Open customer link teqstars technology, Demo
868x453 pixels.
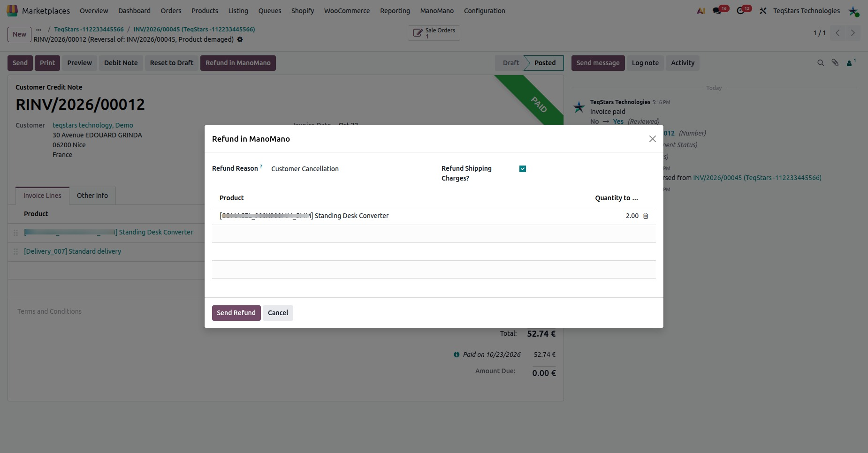93,125
